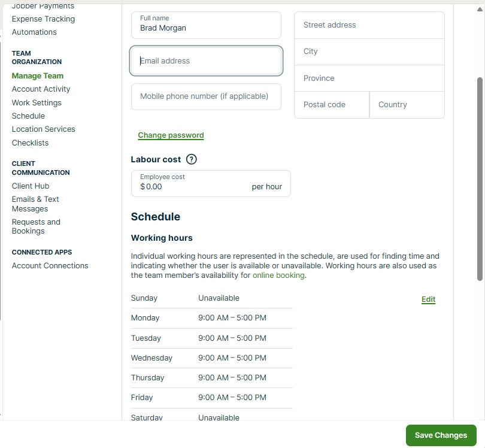Focus the Email address field

pos(206,60)
